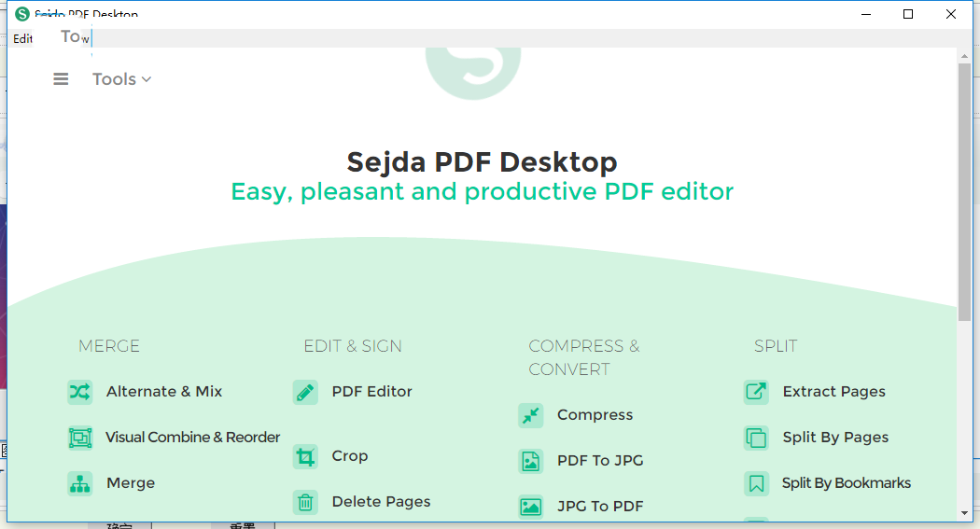Click the Sejda logo in title bar
This screenshot has height=529, width=980.
pos(22,14)
